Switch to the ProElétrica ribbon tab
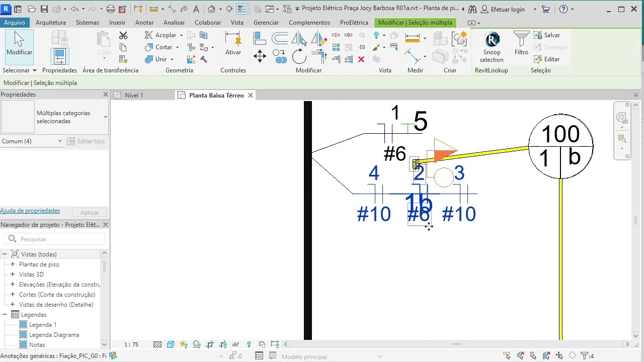This screenshot has height=362, width=644. pos(354,23)
